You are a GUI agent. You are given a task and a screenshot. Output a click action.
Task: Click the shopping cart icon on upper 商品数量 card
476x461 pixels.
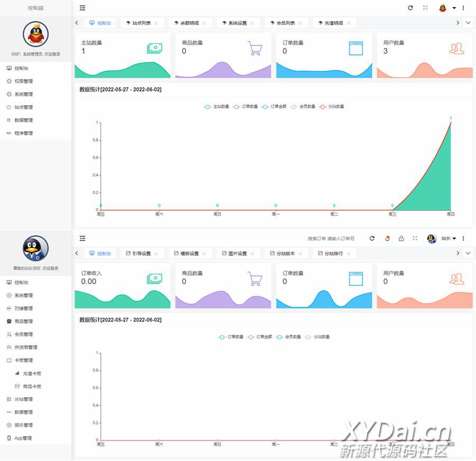pyautogui.click(x=255, y=49)
